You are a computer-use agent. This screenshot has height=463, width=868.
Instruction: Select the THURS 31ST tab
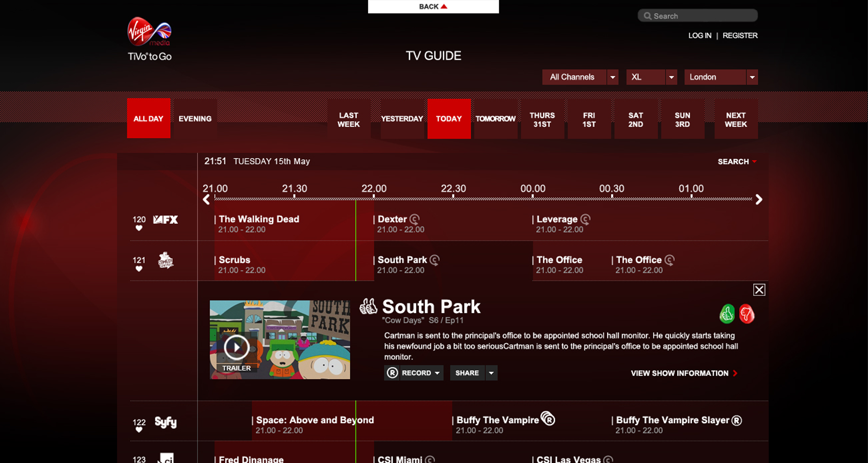coord(542,119)
